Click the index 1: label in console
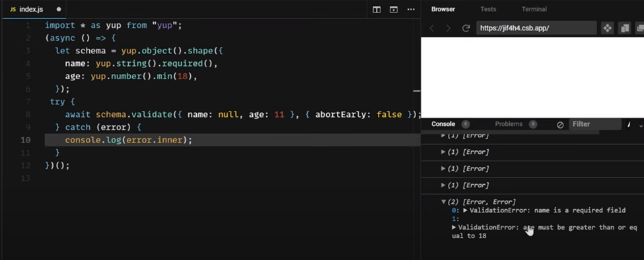This screenshot has height=260, width=644. point(456,219)
